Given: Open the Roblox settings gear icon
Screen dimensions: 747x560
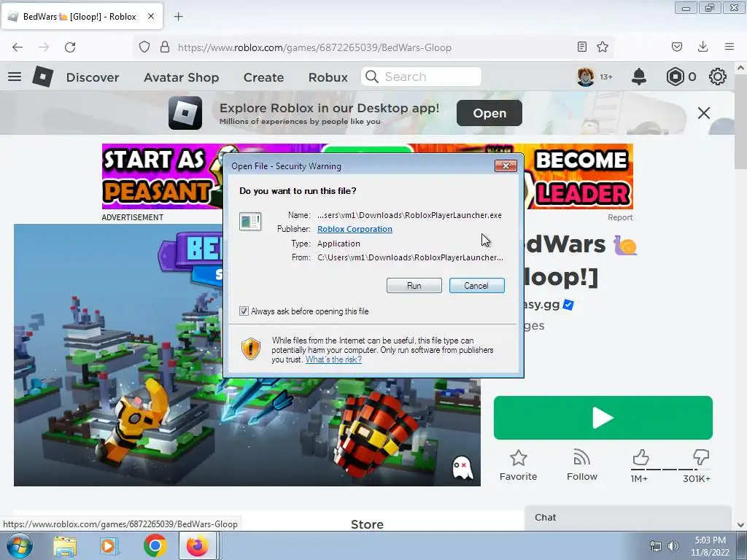Looking at the screenshot, I should (718, 77).
